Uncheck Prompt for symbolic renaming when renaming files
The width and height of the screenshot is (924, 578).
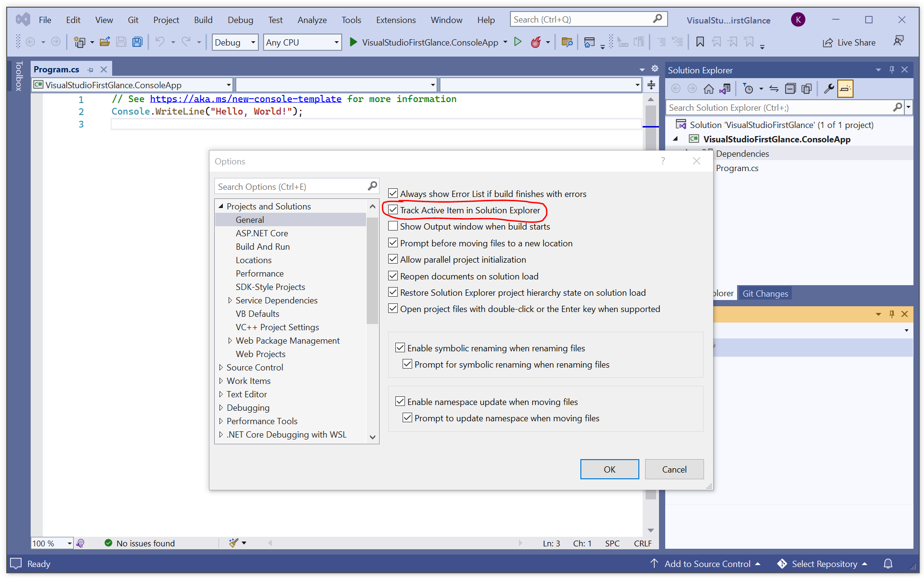[x=407, y=364]
